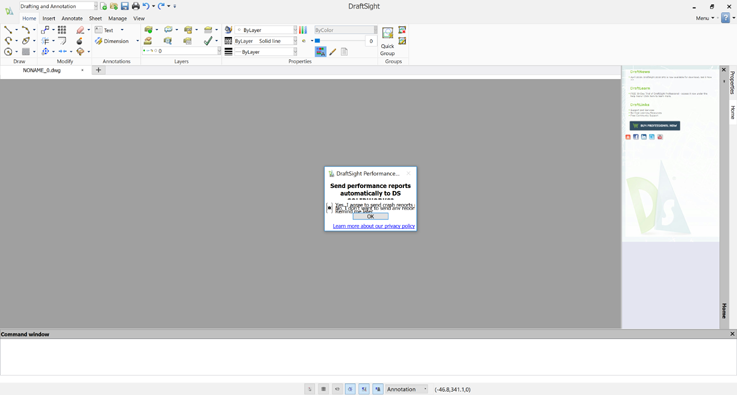737x395 pixels.
Task: Click the NONAME_0.dwg drawing tab
Action: click(42, 70)
